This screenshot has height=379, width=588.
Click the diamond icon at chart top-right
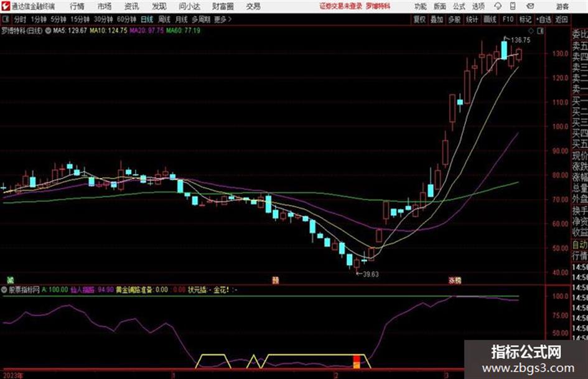coord(531,30)
